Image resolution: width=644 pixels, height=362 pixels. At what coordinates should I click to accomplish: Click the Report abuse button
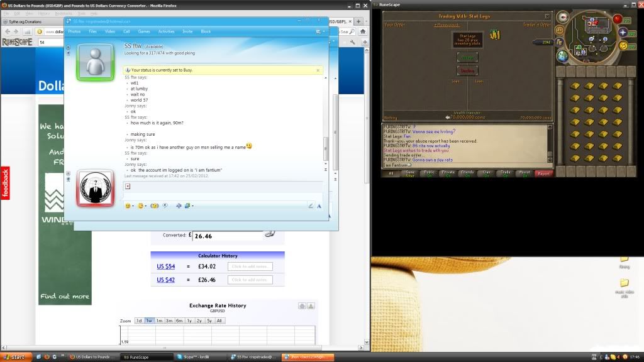(x=543, y=173)
